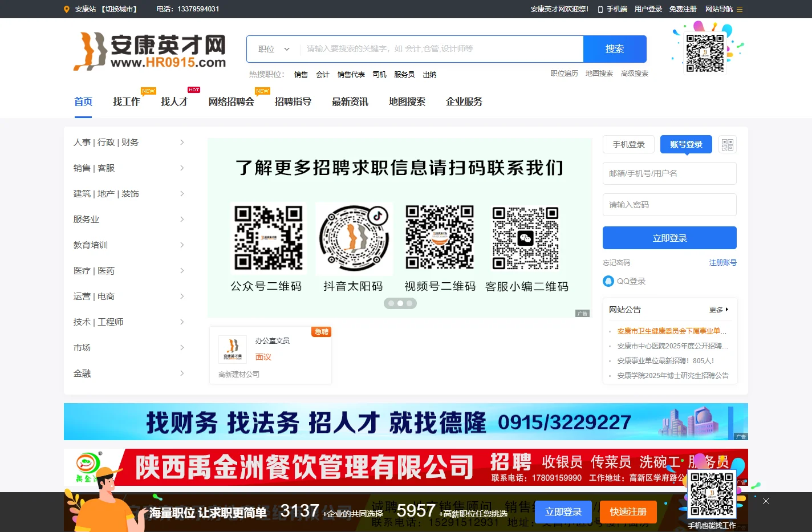Image resolution: width=812 pixels, height=532 pixels.
Task: Click the mobile phone icon beside 手机端
Action: 600,9
